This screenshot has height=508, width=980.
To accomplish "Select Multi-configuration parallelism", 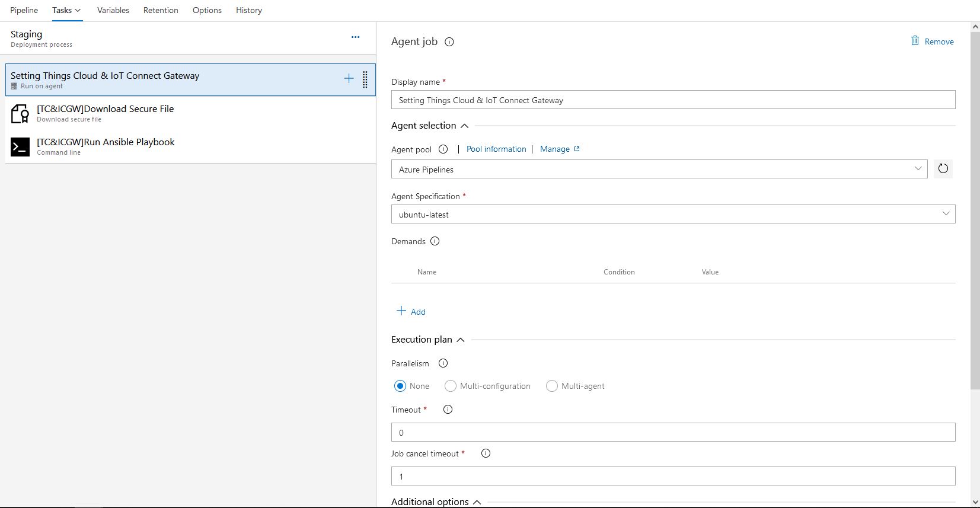I will click(x=451, y=386).
